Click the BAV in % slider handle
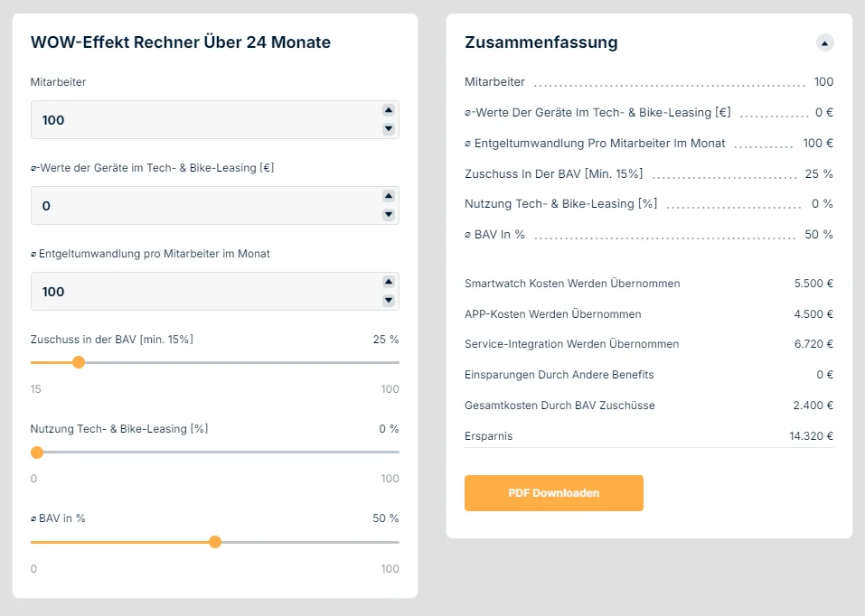The width and height of the screenshot is (865, 616). (215, 542)
